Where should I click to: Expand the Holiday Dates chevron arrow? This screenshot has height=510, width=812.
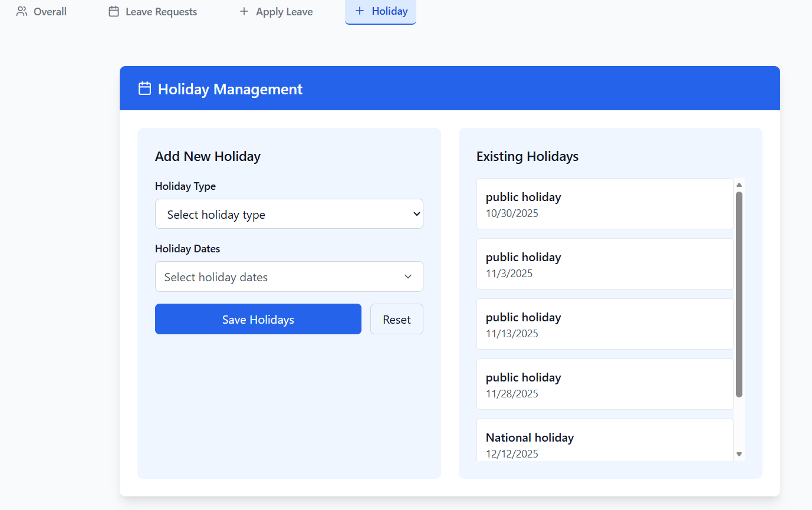[408, 277]
